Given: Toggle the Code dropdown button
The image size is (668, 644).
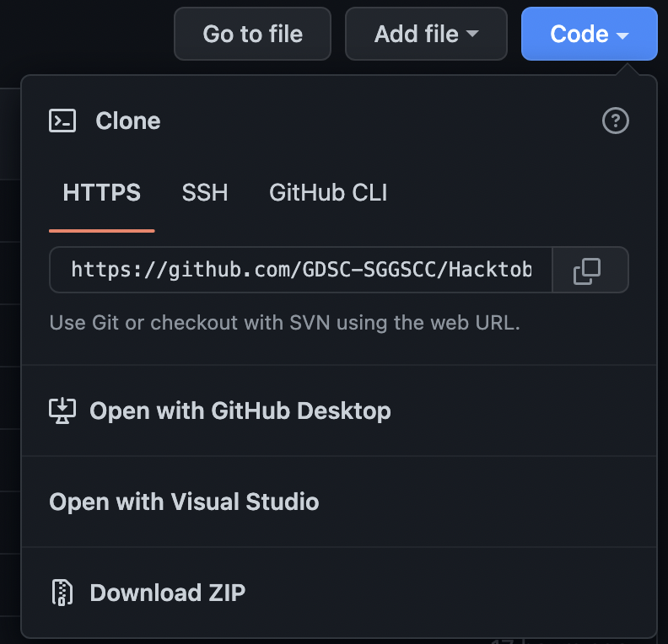Looking at the screenshot, I should tap(590, 34).
